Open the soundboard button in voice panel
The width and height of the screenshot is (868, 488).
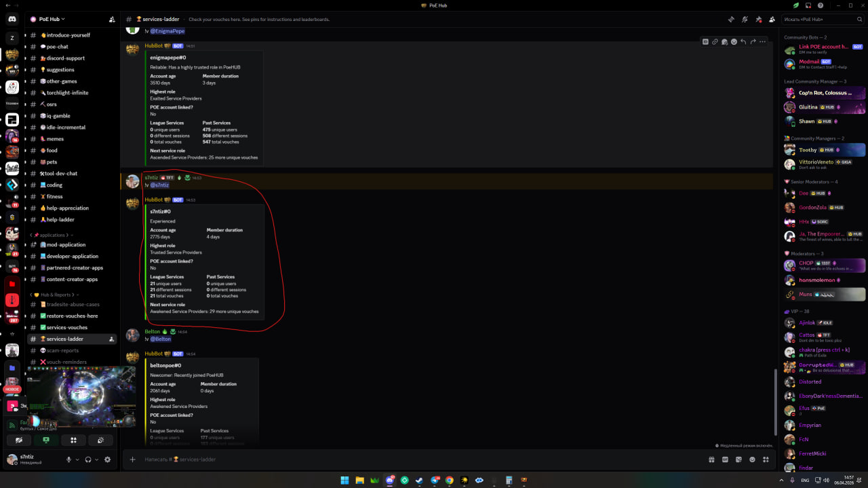click(100, 440)
